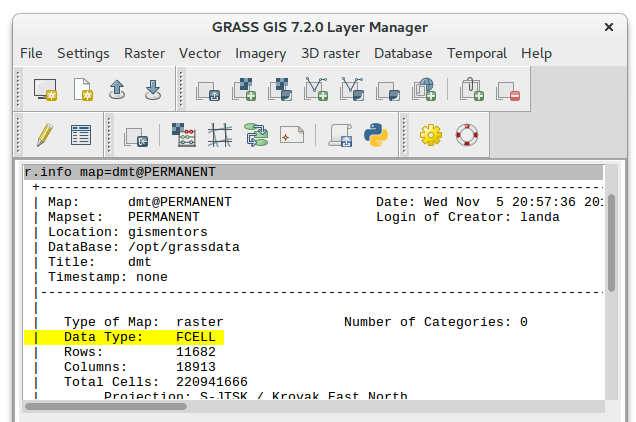Show attribute table icon
Screen dimensions: 636x422
81,135
